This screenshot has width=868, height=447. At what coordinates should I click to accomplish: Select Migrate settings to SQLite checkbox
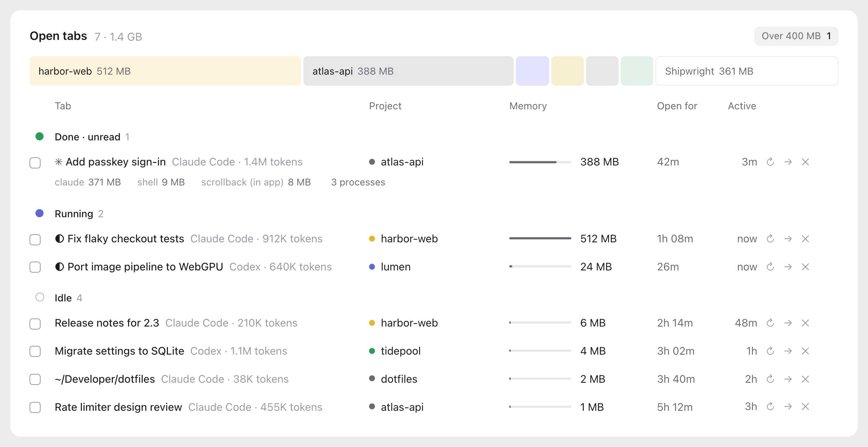click(35, 351)
